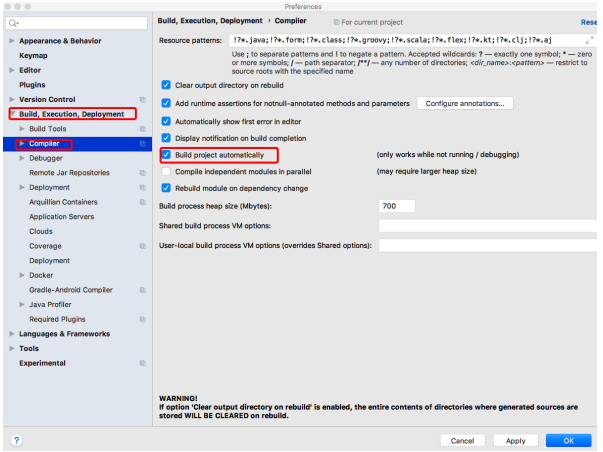Select Keymap in settings tree

coord(33,55)
